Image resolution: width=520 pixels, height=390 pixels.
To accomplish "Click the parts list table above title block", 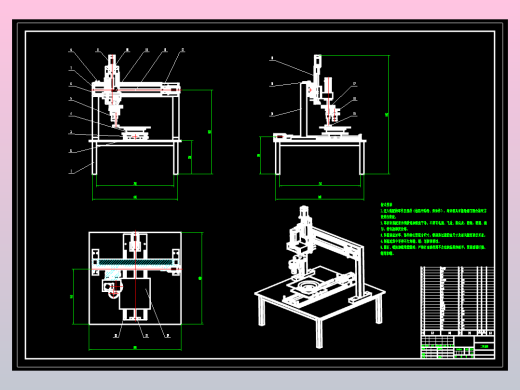I will (x=457, y=301).
